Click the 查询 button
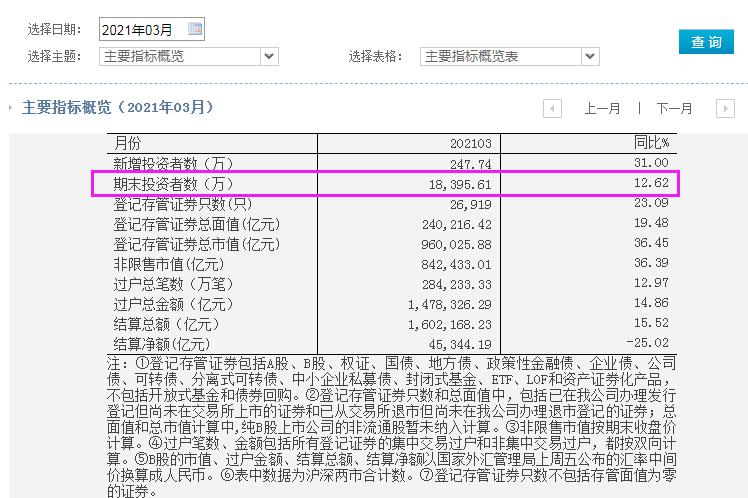The width and height of the screenshot is (748, 498). pyautogui.click(x=706, y=42)
